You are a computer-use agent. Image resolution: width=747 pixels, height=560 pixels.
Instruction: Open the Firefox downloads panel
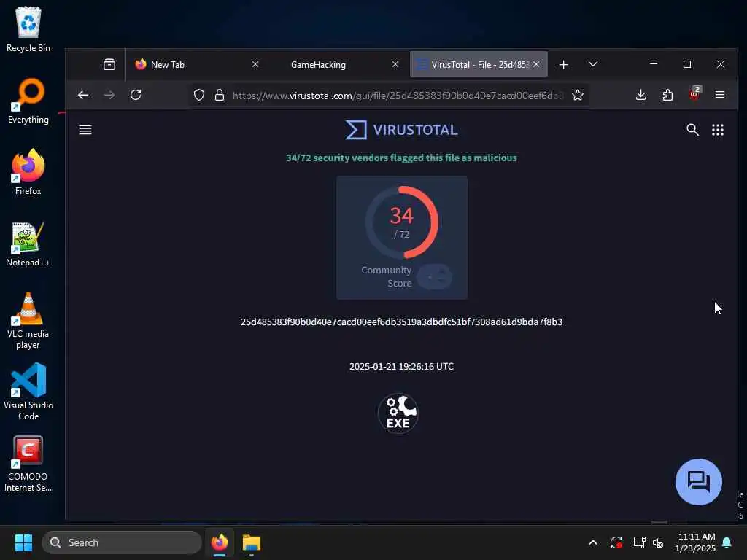click(x=640, y=96)
